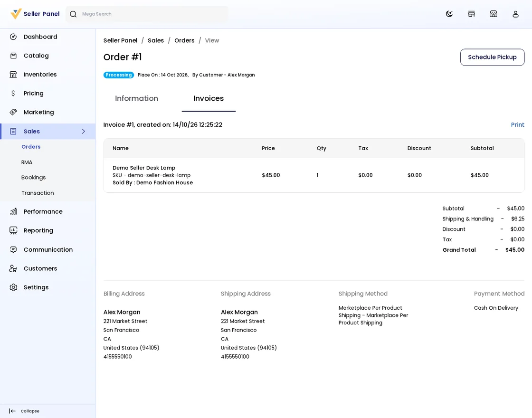Click the Marketing tag icon
This screenshot has width=532, height=418.
[13, 112]
